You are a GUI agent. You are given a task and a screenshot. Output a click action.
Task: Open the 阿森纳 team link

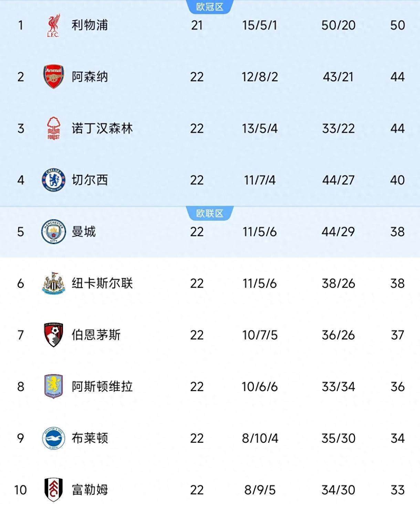pos(90,77)
